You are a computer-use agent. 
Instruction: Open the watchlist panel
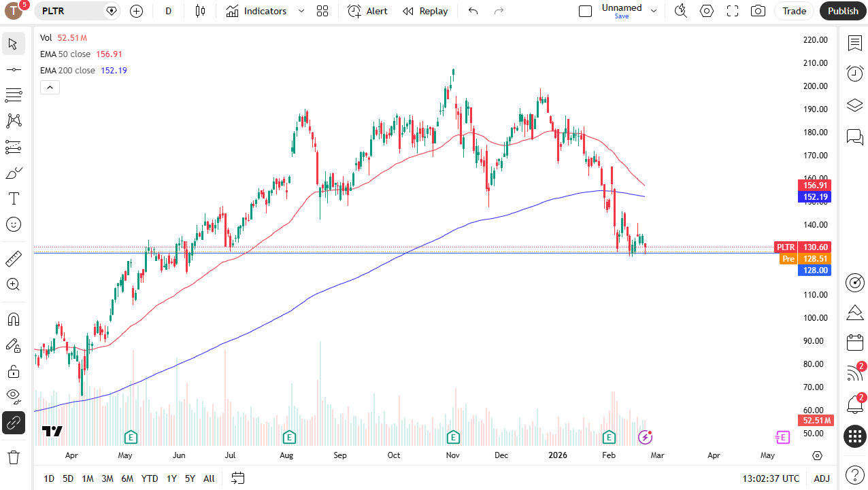[854, 43]
